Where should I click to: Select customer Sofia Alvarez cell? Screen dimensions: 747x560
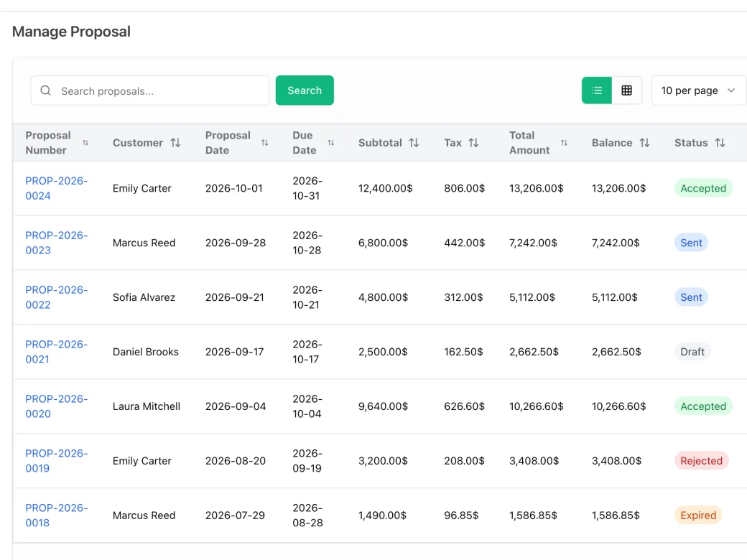click(x=144, y=297)
